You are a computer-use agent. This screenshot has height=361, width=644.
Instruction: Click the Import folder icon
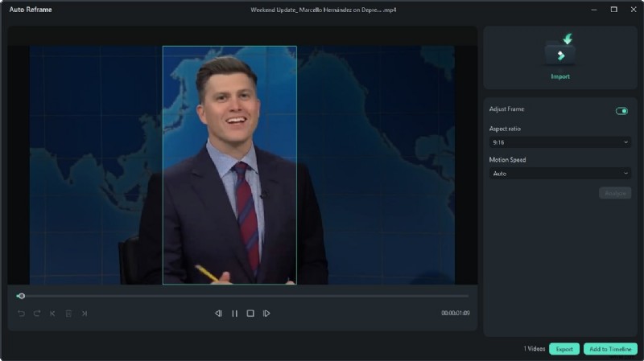point(559,51)
